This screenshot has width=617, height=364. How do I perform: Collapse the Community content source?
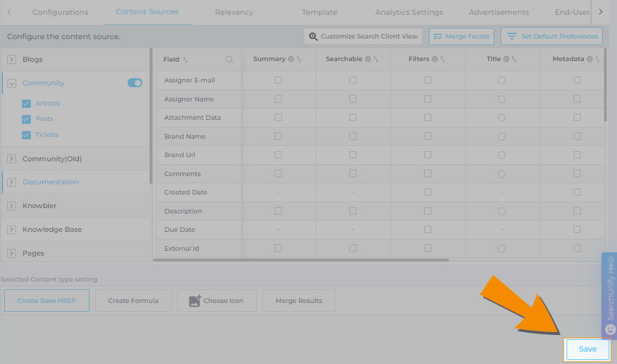[x=12, y=84]
